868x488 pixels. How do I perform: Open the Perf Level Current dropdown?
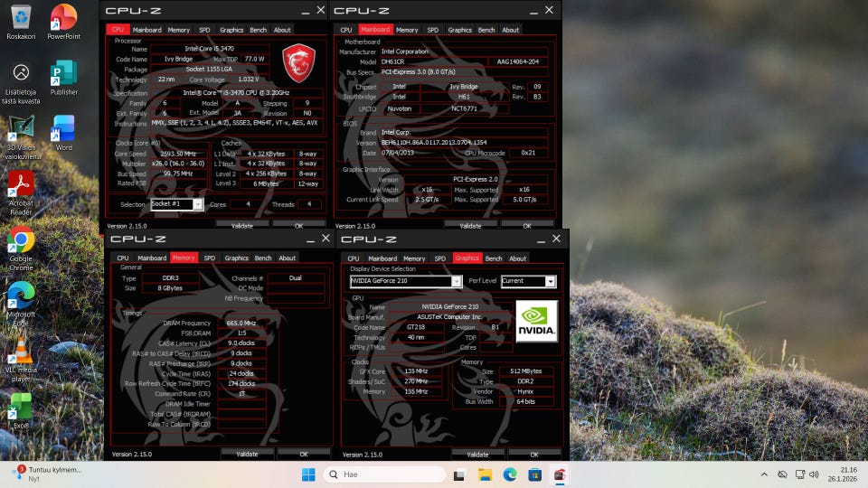tap(550, 281)
